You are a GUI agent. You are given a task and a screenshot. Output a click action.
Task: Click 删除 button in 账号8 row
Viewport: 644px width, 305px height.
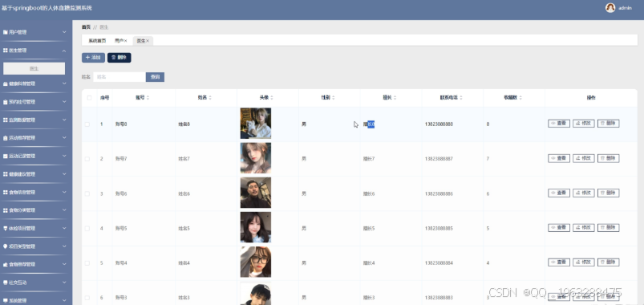608,124
